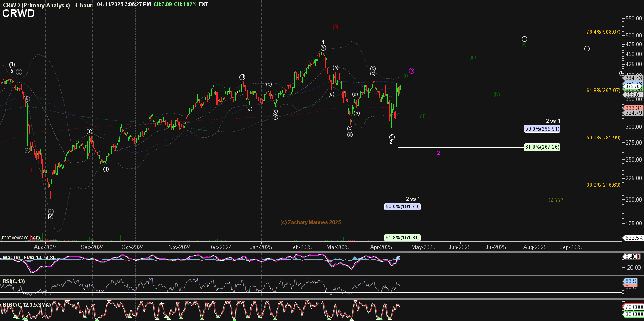Click the 622.5K volume value
Image resolution: width=644 pixels, height=321 pixels.
click(633, 238)
